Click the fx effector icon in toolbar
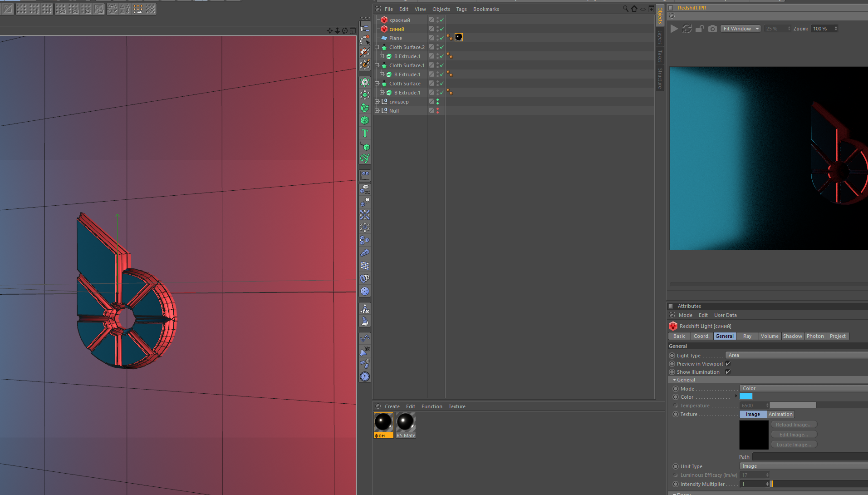The width and height of the screenshot is (868, 495). point(365,309)
